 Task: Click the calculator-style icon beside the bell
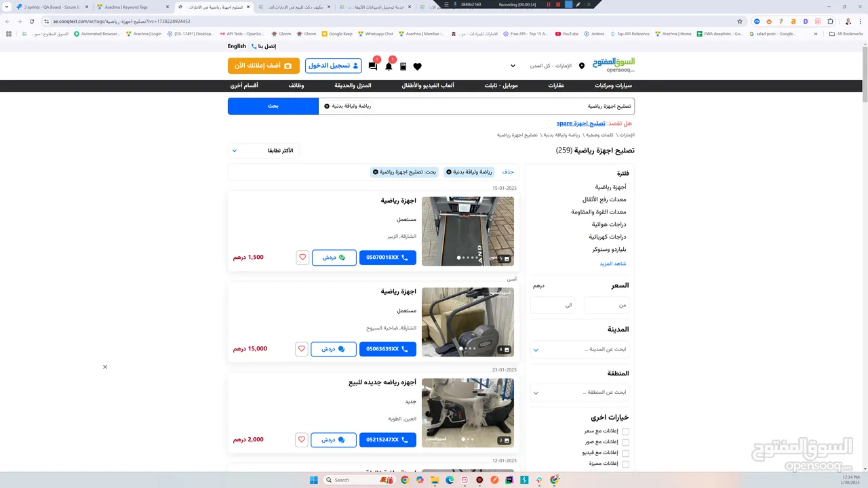click(x=403, y=66)
